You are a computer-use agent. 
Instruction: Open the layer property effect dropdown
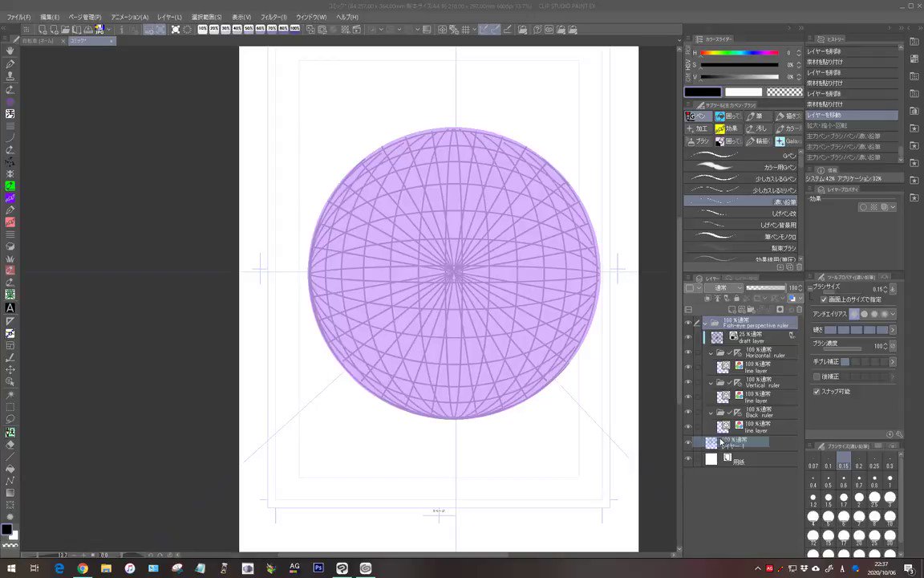point(894,207)
